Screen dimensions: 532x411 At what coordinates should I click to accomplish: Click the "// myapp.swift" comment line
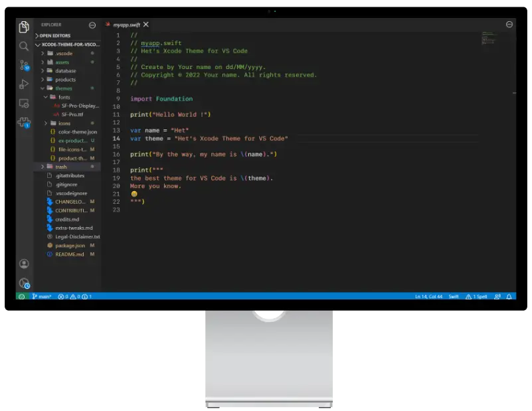point(156,43)
